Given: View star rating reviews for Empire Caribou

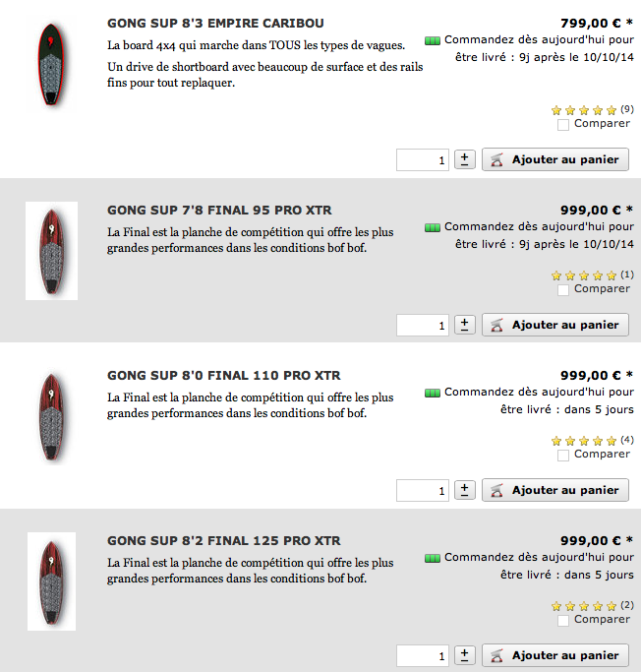Looking at the screenshot, I should (584, 110).
